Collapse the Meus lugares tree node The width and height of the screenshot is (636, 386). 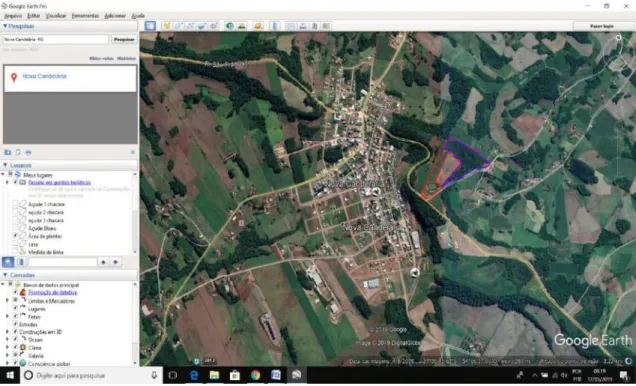click(3, 175)
